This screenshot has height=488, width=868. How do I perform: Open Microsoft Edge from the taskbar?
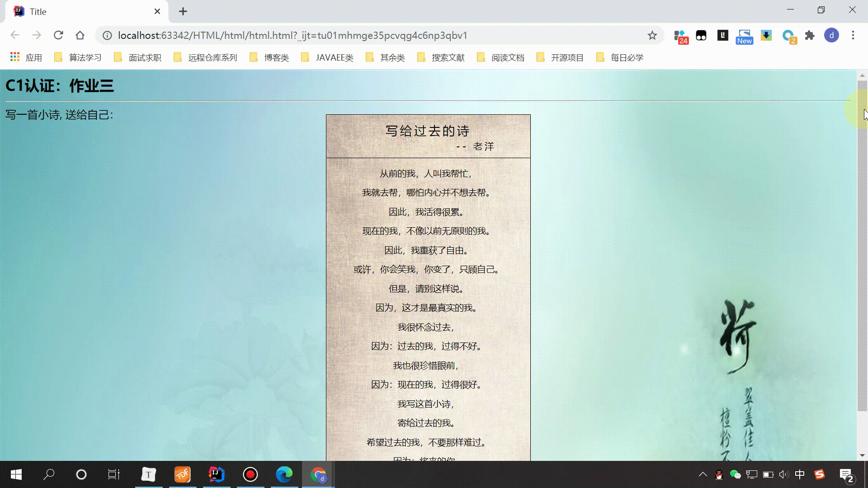[x=284, y=474]
